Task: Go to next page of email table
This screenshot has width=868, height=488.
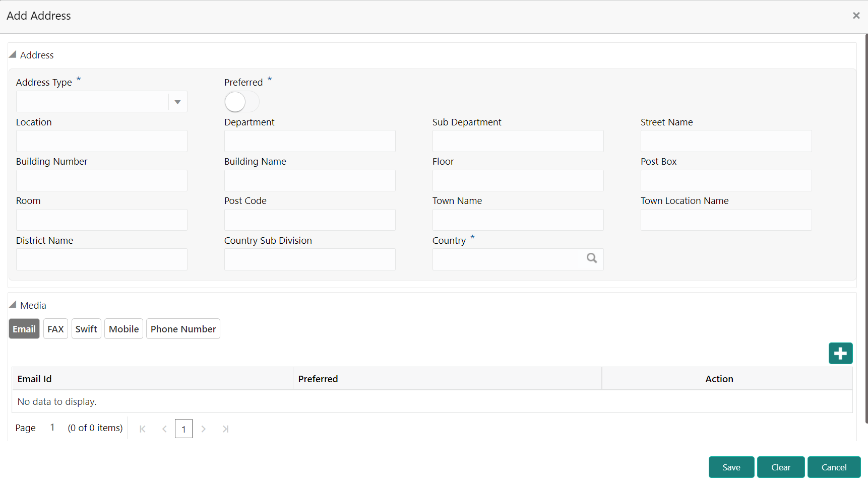Action: coord(204,429)
